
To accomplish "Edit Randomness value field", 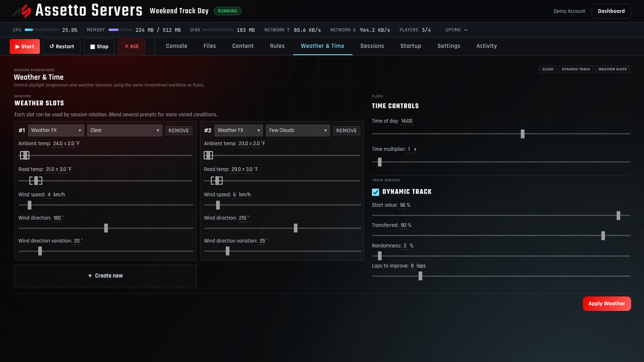I will pos(406,246).
